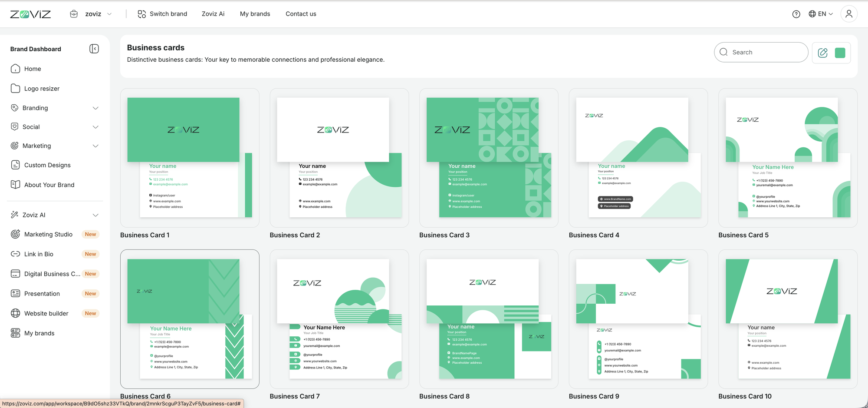
Task: Focus the Search input field
Action: tap(761, 52)
